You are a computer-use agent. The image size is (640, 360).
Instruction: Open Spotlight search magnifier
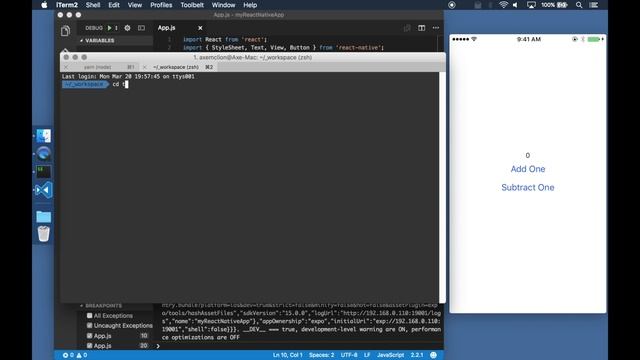(579, 5)
